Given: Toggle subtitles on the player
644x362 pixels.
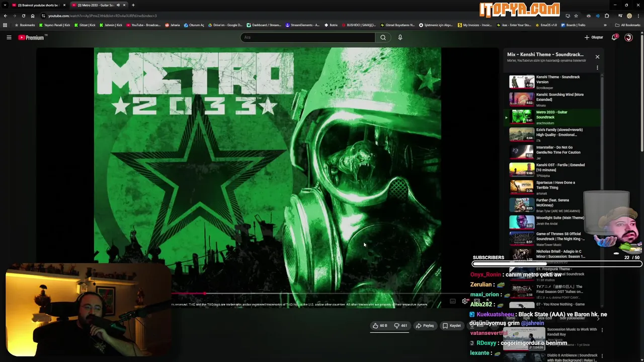Looking at the screenshot, I should pyautogui.click(x=452, y=301).
